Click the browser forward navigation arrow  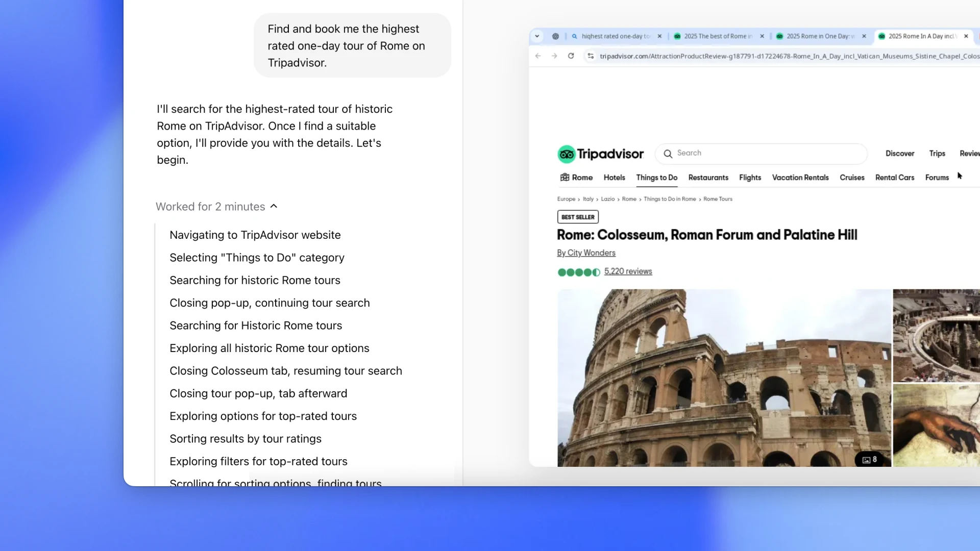(554, 55)
